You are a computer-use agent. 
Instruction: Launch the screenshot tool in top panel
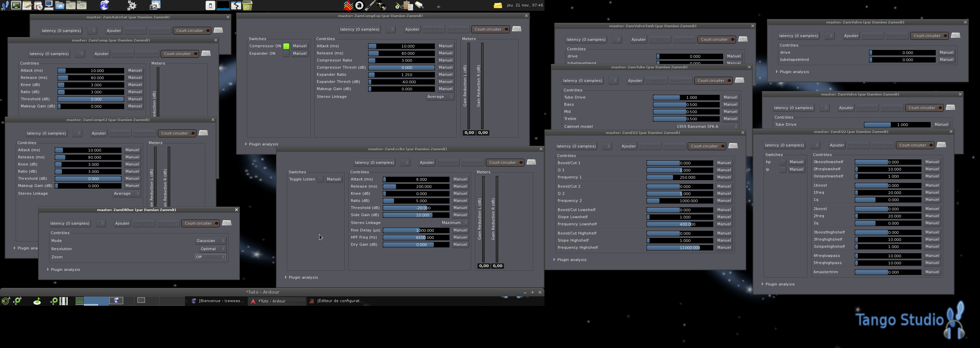tap(155, 5)
